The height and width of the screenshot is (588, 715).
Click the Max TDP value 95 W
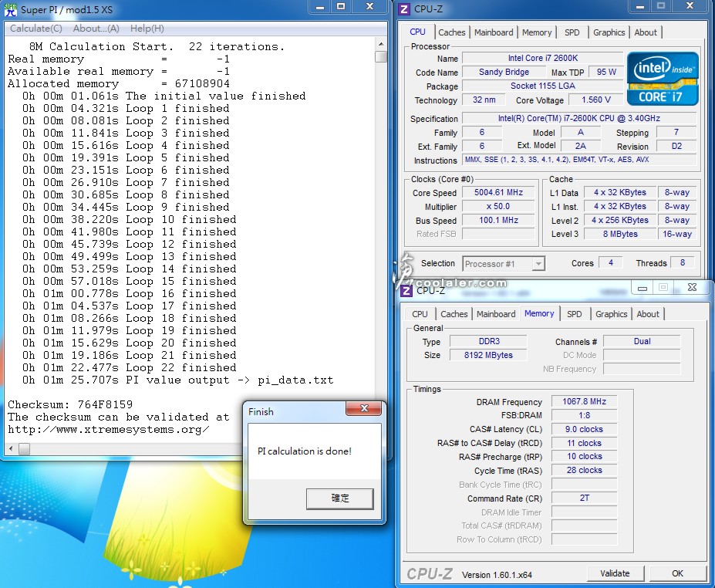606,72
